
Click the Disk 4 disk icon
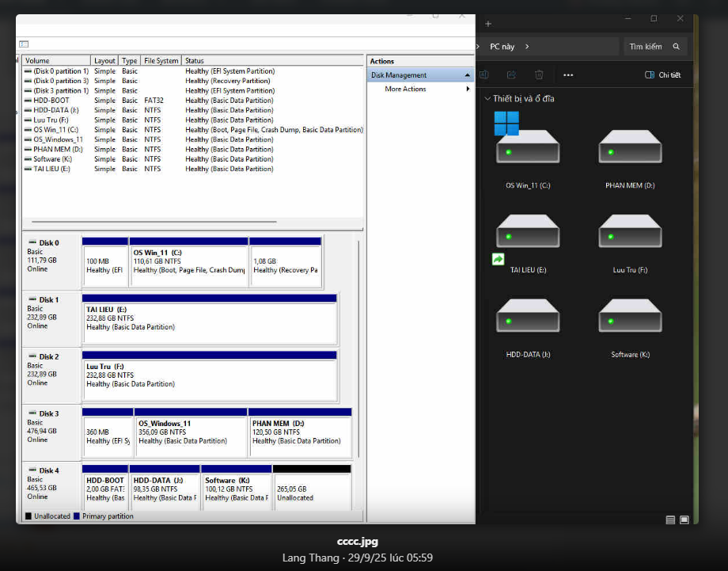(x=32, y=470)
